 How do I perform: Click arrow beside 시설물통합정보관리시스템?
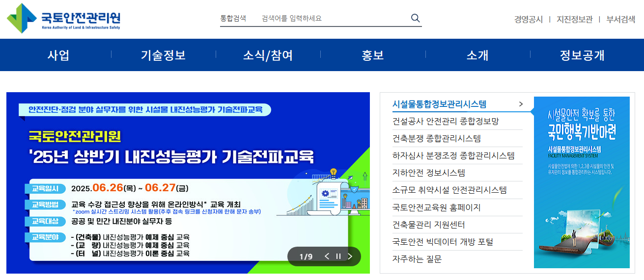(x=521, y=104)
